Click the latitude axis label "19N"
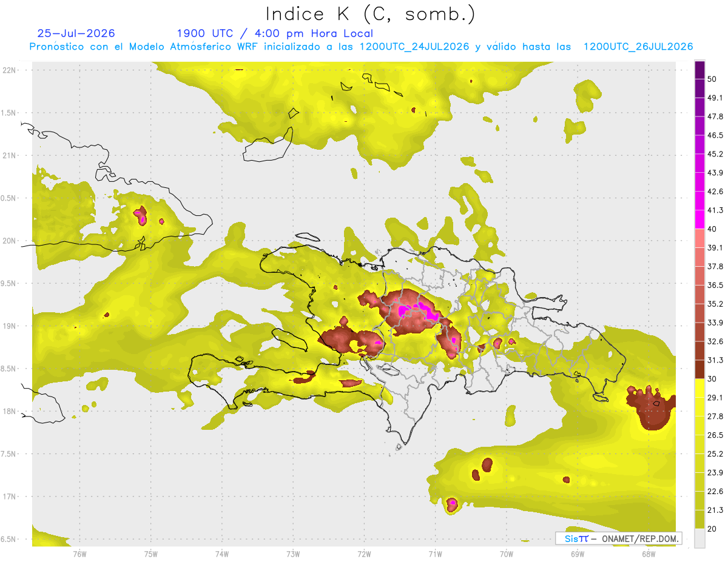 pos(9,326)
